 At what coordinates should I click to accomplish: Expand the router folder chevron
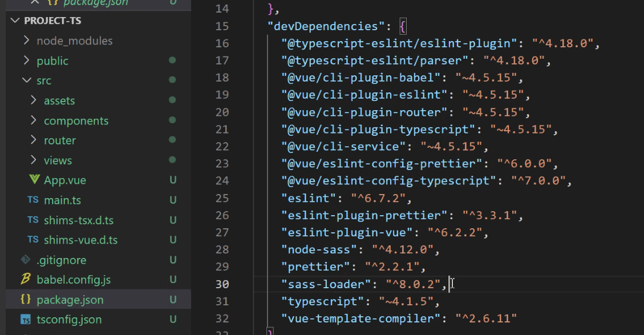[x=34, y=140]
